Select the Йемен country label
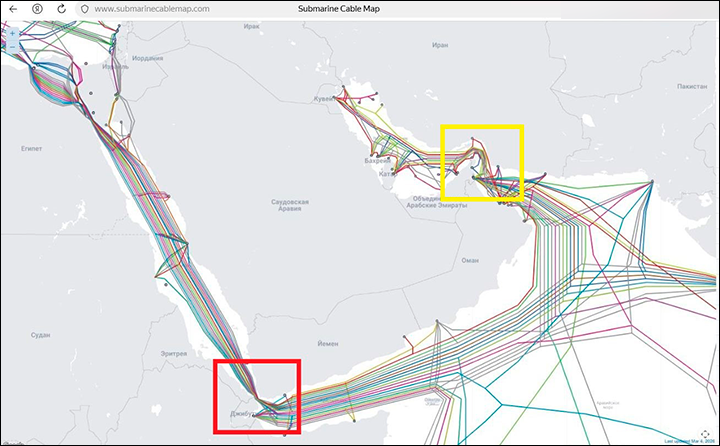The height and width of the screenshot is (446, 720). pos(329,343)
